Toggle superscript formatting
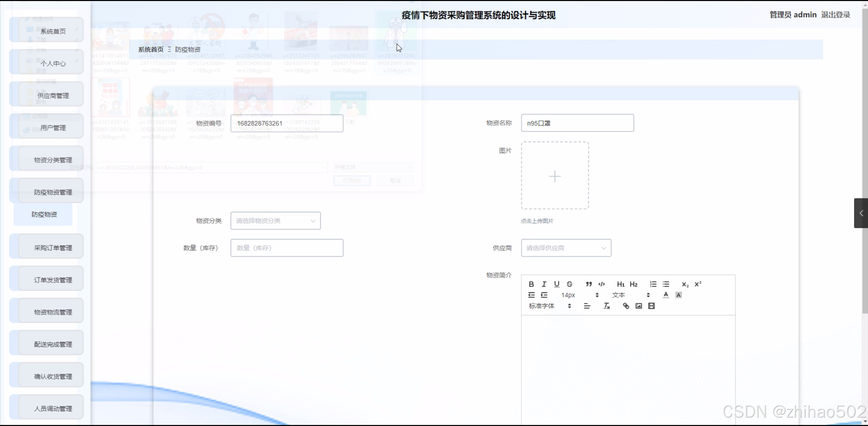 [698, 284]
